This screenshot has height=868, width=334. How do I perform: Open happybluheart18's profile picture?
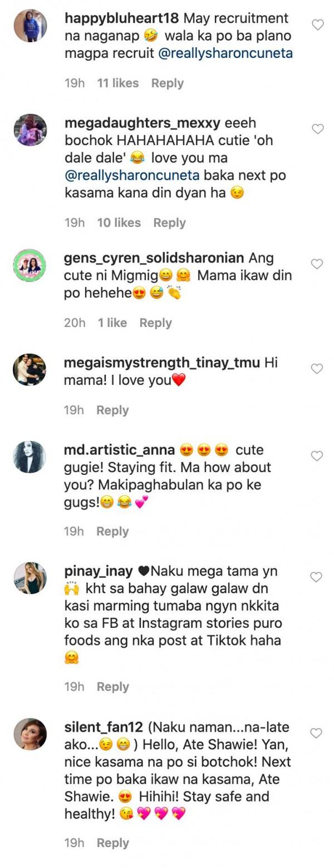click(30, 25)
